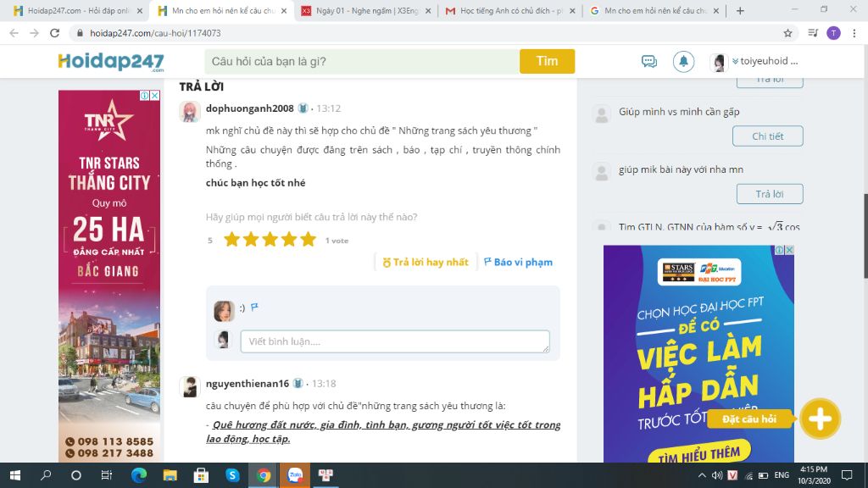Viewport: 868px width, 488px height.
Task: Open Microsoft Store from taskbar
Action: [201, 475]
